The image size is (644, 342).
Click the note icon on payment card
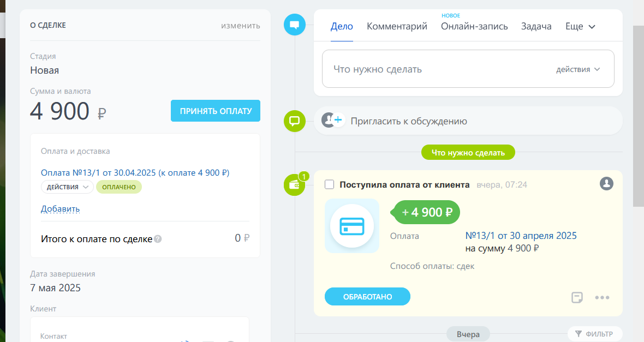point(577,297)
